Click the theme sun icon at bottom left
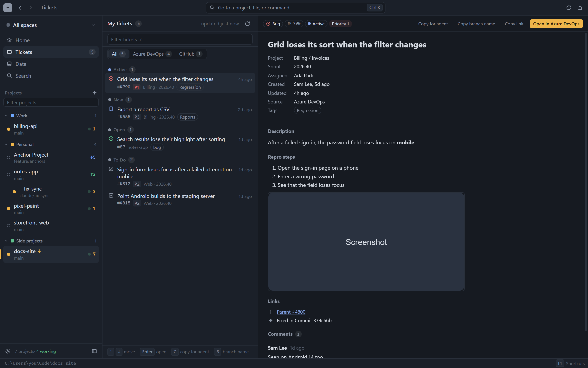588x368 pixels. (x=8, y=351)
